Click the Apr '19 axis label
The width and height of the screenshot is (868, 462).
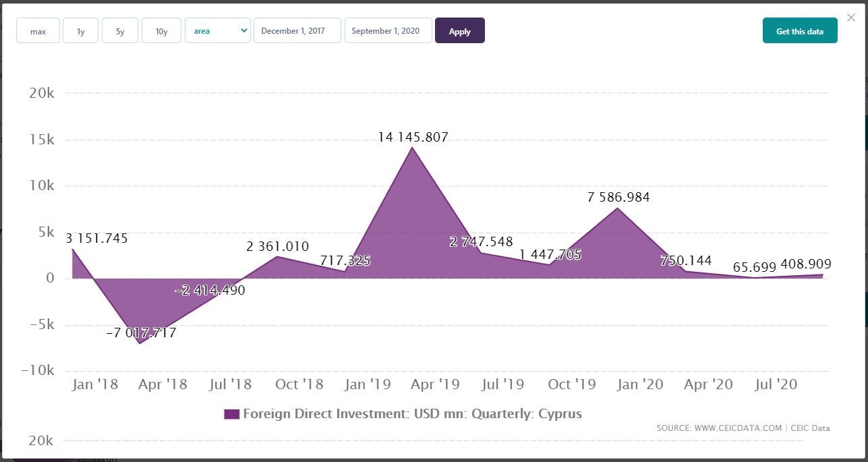point(435,384)
